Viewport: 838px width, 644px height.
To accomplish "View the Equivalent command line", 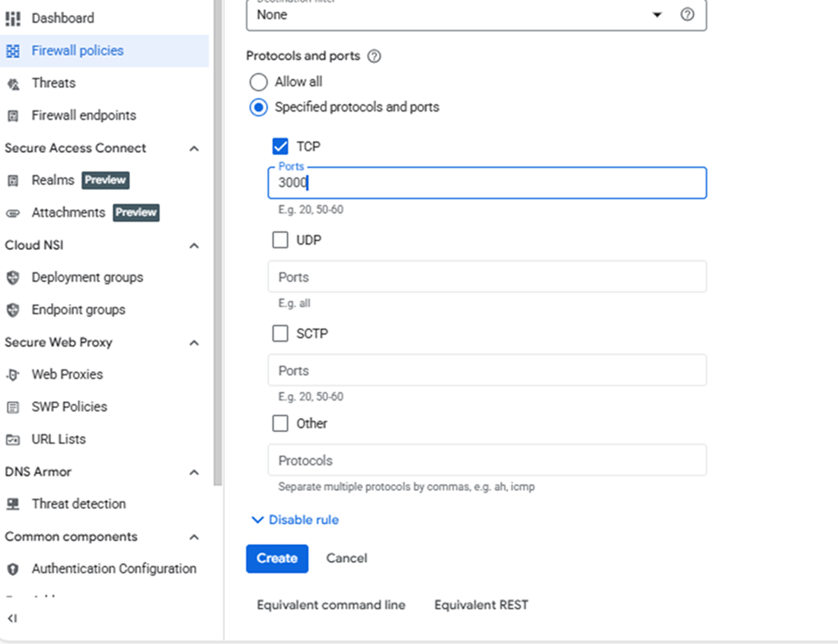I will [x=330, y=605].
